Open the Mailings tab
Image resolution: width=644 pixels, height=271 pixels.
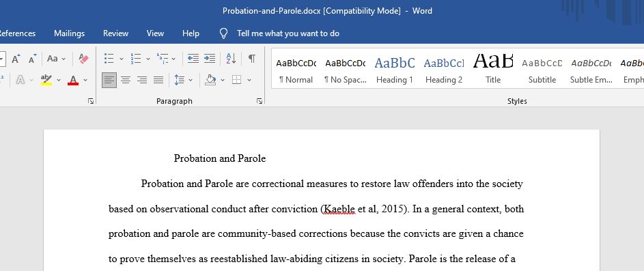(x=70, y=33)
